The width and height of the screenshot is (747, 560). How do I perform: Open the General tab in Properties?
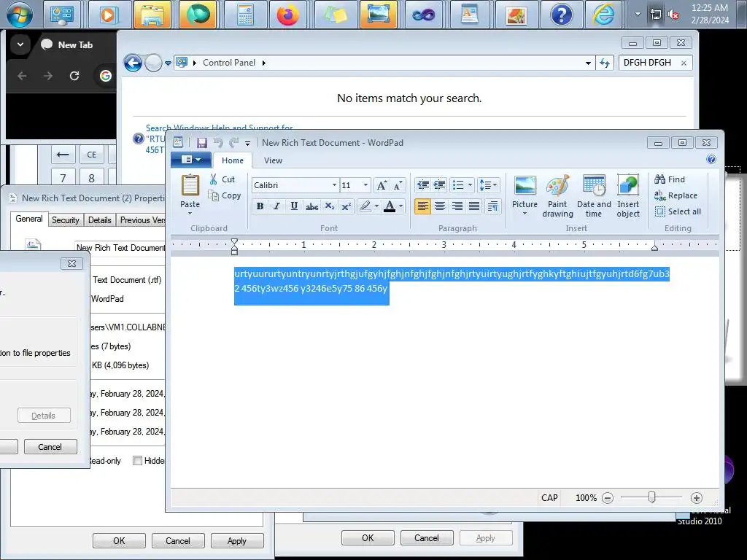[x=29, y=219]
